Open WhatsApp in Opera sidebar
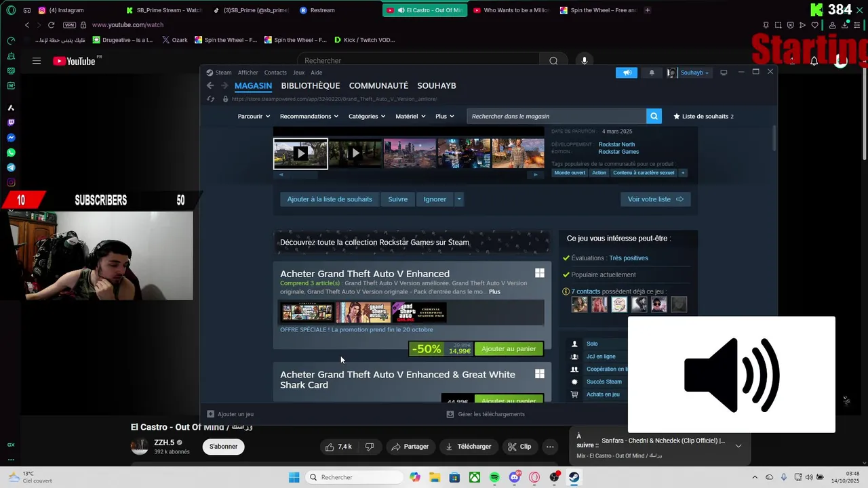This screenshot has height=488, width=868. (11, 152)
